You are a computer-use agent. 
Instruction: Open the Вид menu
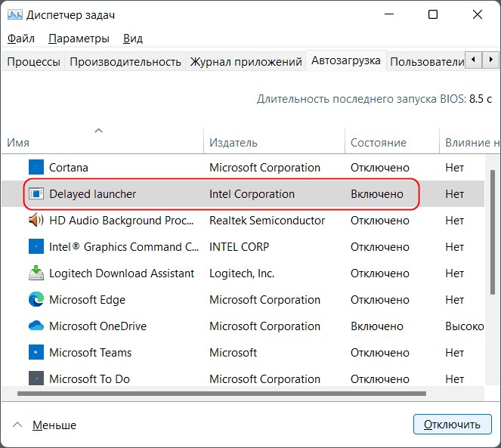click(x=133, y=39)
